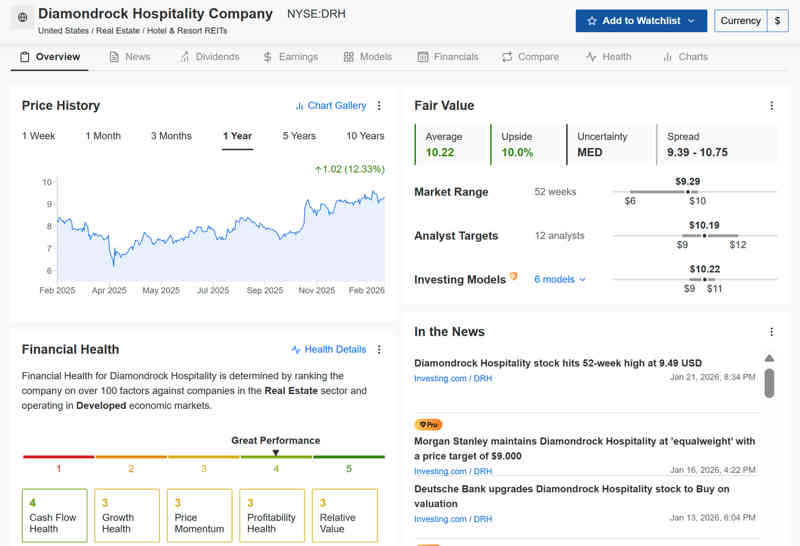Screen dimensions: 800x546
Task: Open Price History three-dot options menu
Action: 379,106
